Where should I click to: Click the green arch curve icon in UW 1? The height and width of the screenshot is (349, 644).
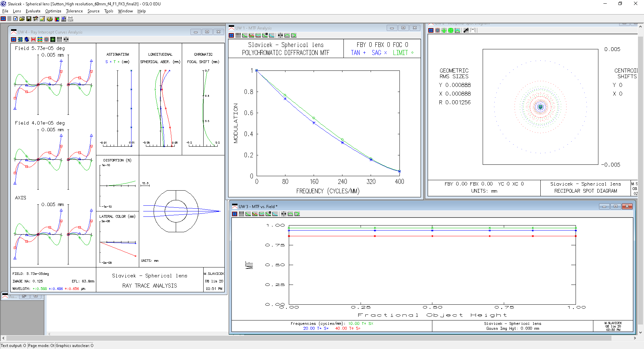point(287,35)
